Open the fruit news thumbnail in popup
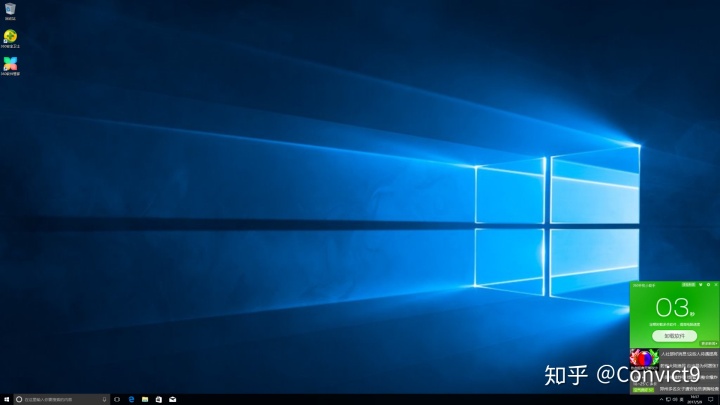Viewport: 720px width, 405px height. [x=644, y=359]
